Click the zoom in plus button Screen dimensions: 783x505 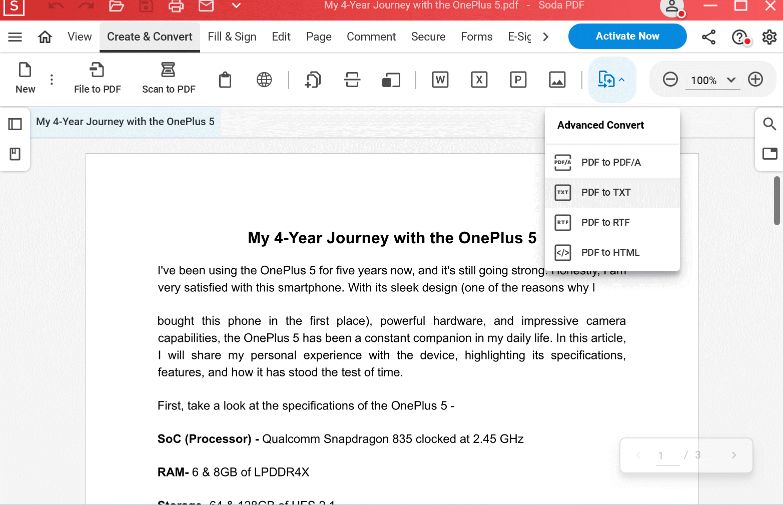tap(755, 79)
